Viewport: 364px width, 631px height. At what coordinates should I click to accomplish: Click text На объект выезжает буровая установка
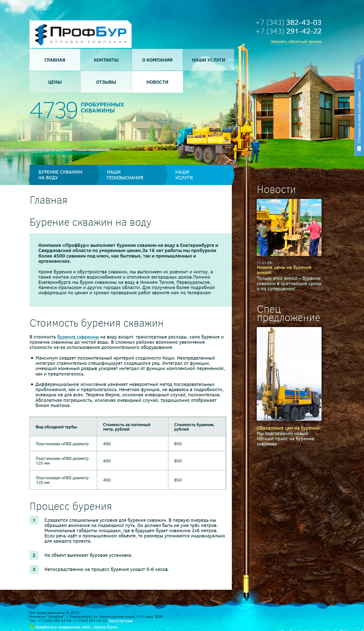(x=88, y=555)
